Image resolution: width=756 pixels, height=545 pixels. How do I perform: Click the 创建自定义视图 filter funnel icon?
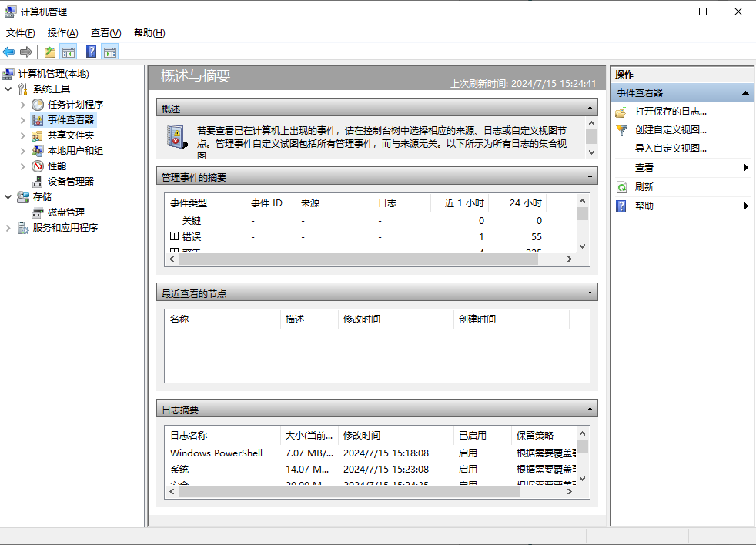pyautogui.click(x=621, y=129)
